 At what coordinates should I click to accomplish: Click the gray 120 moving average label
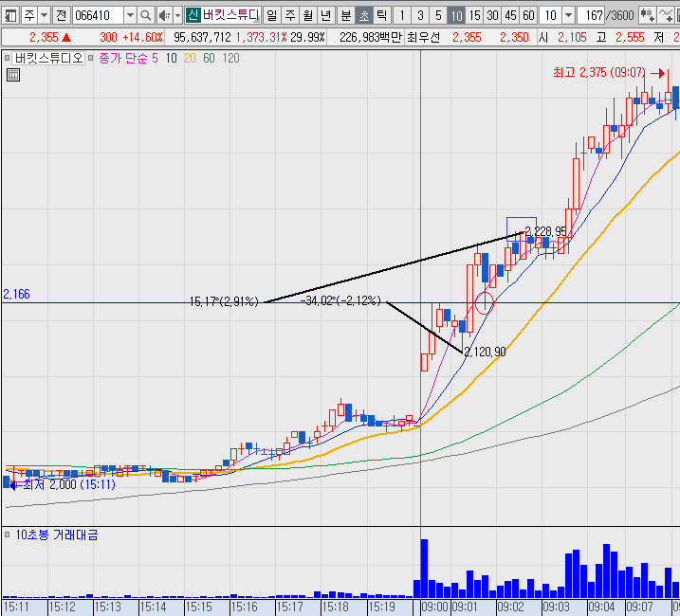[230, 58]
